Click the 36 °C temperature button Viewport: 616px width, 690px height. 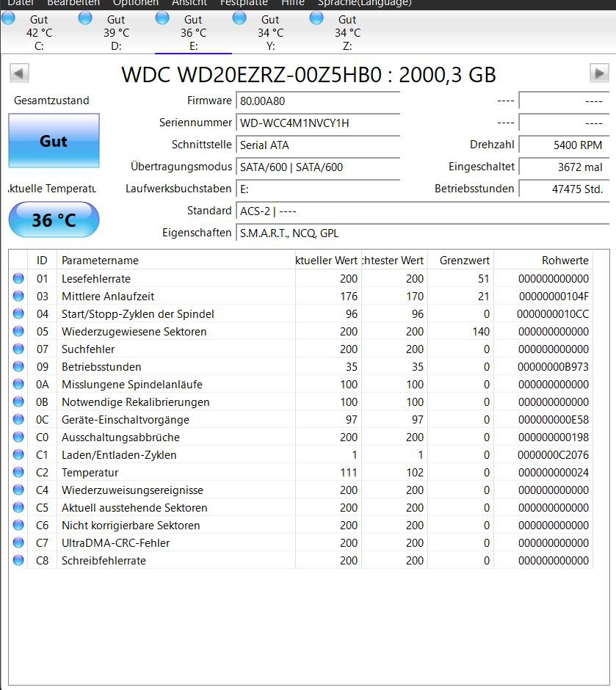54,219
